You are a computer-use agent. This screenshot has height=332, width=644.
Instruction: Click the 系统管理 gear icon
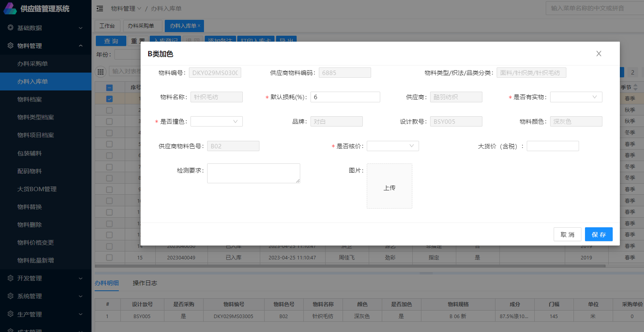coord(10,296)
